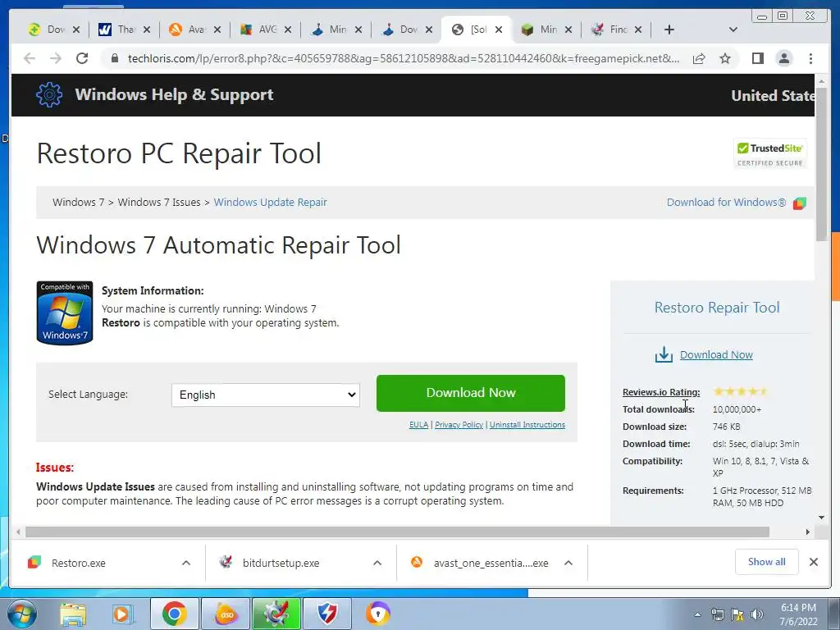Open the Chrome profile avatar
Viewport: 840px width, 630px height.
pyautogui.click(x=783, y=58)
